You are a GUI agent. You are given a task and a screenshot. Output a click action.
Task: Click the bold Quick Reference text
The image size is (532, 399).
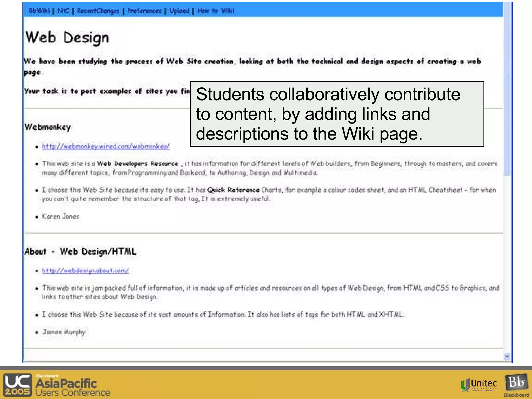click(233, 190)
